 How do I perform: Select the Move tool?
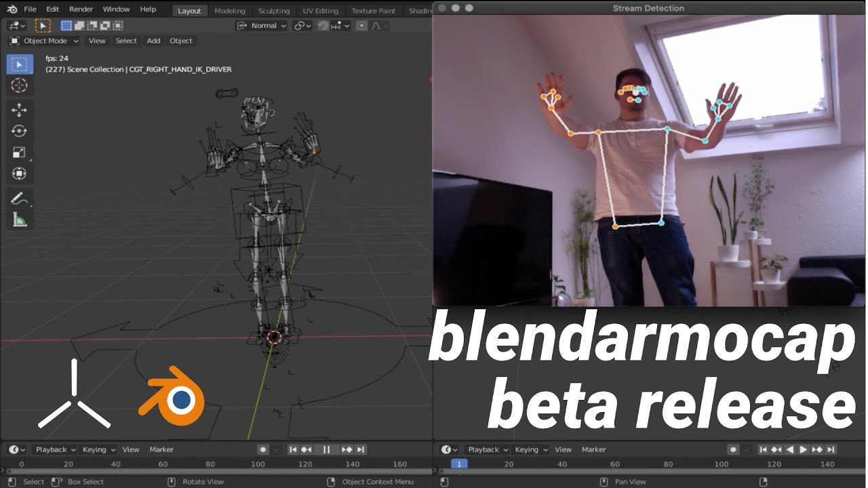(20, 108)
